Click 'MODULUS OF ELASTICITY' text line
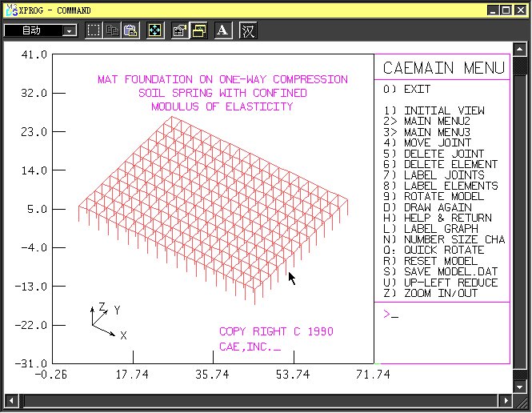Image resolution: width=532 pixels, height=413 pixels. pyautogui.click(x=222, y=106)
